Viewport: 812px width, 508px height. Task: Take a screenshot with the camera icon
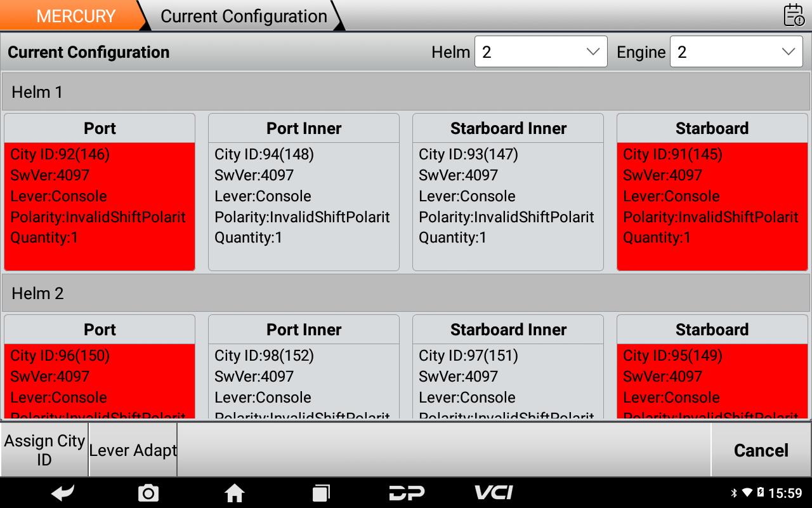(x=148, y=493)
